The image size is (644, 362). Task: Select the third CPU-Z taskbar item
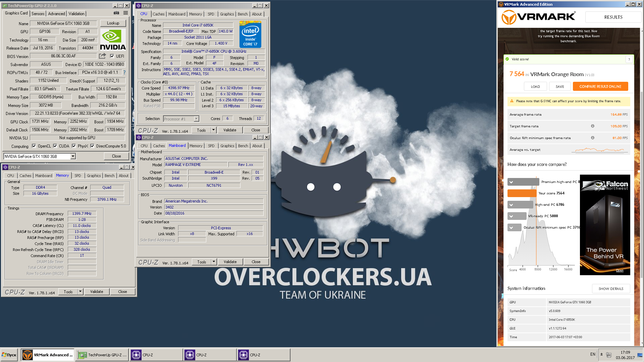pyautogui.click(x=264, y=355)
